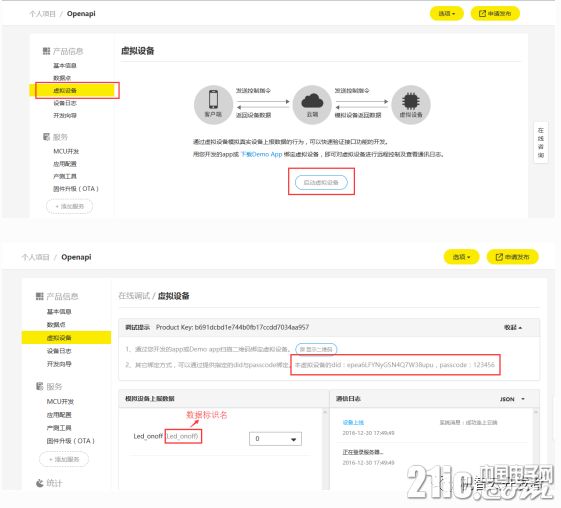The height and width of the screenshot is (508, 561).
Task: Expand the JSON format dropdown in log panel
Action: (x=512, y=399)
